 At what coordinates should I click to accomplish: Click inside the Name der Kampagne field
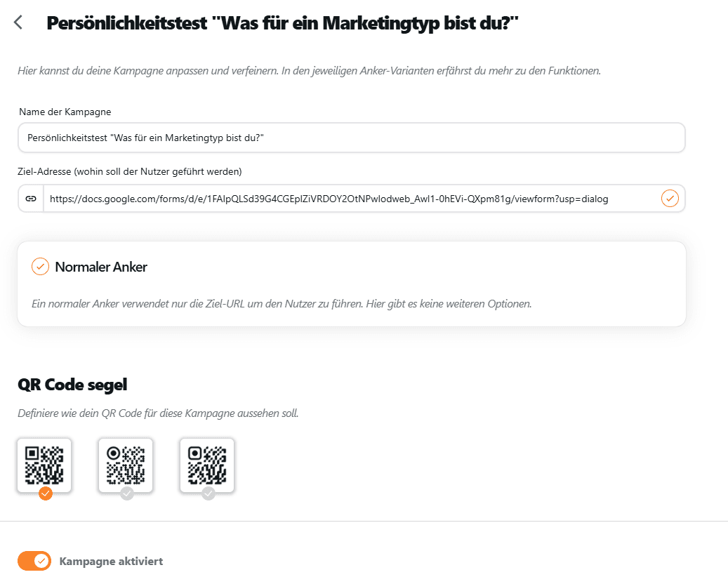pos(351,138)
